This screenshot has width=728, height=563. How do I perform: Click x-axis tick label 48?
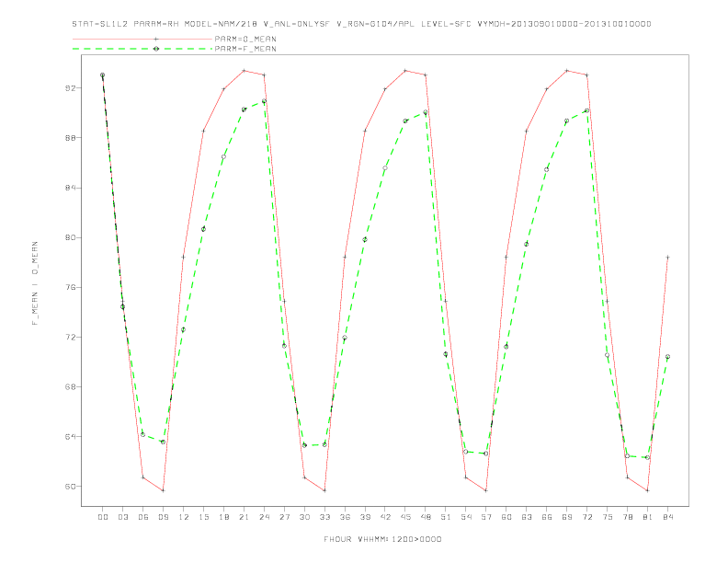point(426,517)
